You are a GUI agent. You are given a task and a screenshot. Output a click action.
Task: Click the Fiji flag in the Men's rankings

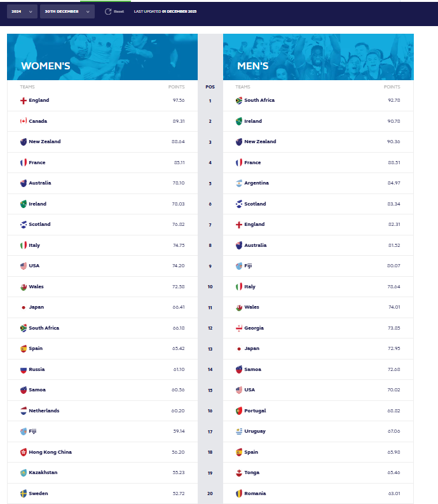tap(239, 266)
